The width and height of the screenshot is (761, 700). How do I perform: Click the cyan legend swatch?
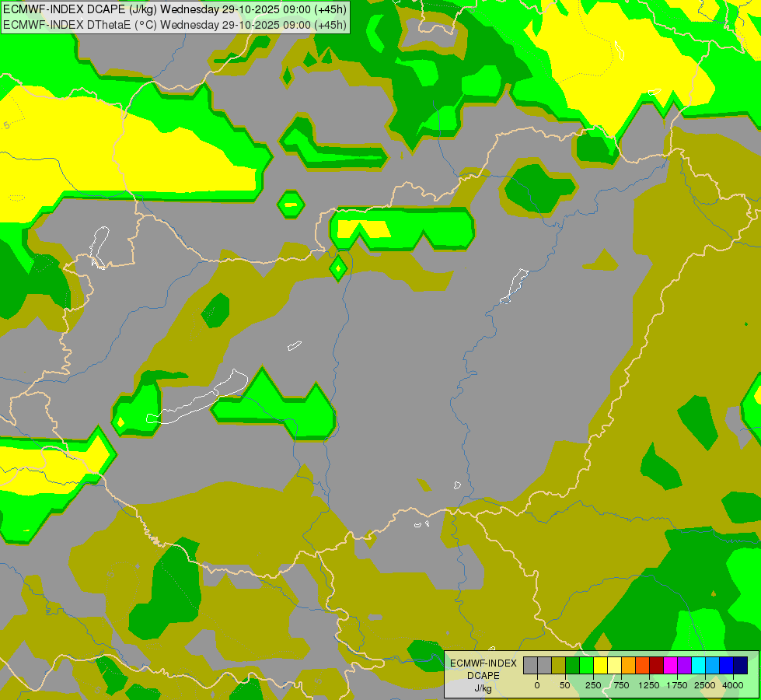click(x=699, y=665)
